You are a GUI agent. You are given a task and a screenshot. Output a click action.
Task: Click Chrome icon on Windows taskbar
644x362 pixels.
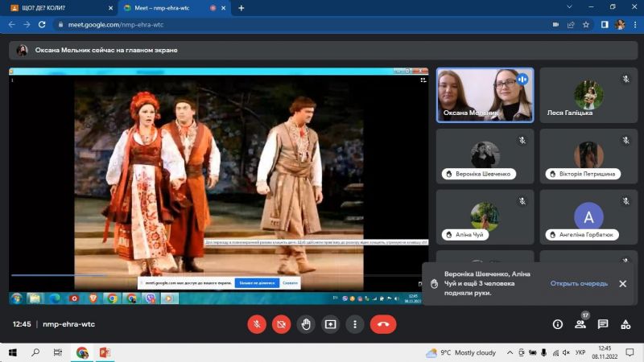[x=82, y=352]
